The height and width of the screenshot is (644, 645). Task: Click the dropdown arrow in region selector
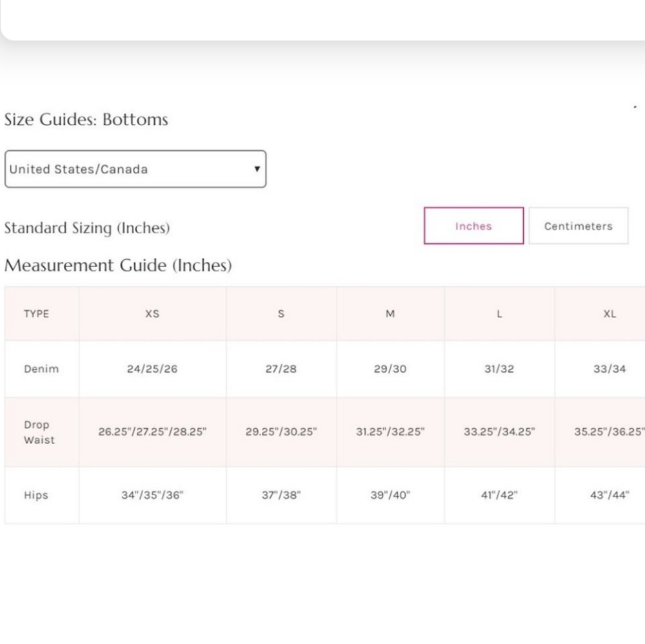[x=257, y=169]
